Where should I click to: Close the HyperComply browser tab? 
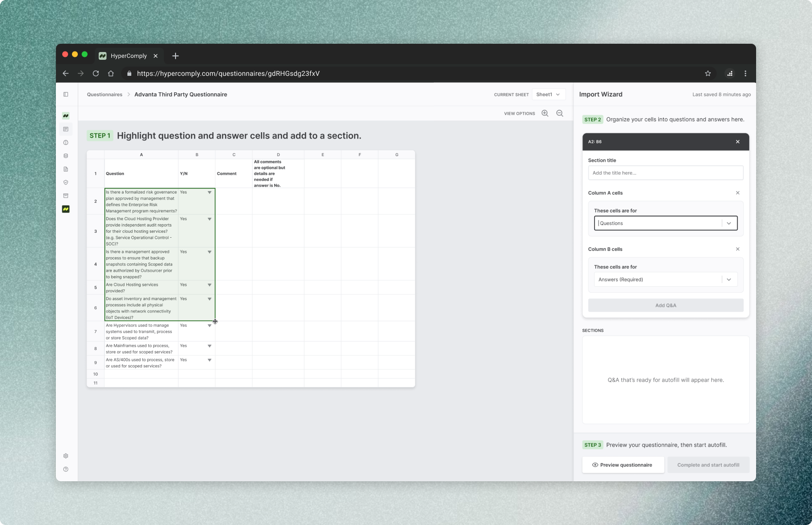click(x=156, y=56)
